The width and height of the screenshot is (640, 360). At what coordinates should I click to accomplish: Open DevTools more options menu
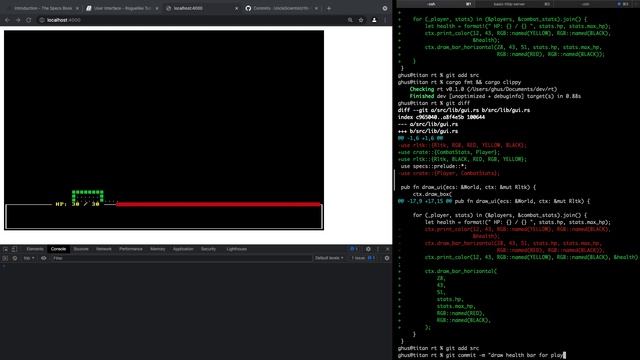(x=378, y=249)
